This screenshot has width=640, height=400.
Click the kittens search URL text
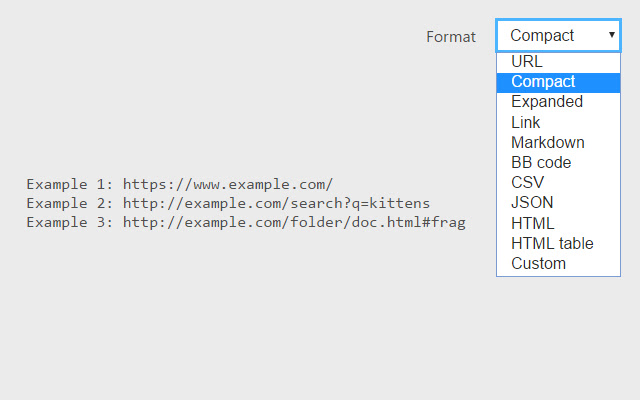coord(276,203)
